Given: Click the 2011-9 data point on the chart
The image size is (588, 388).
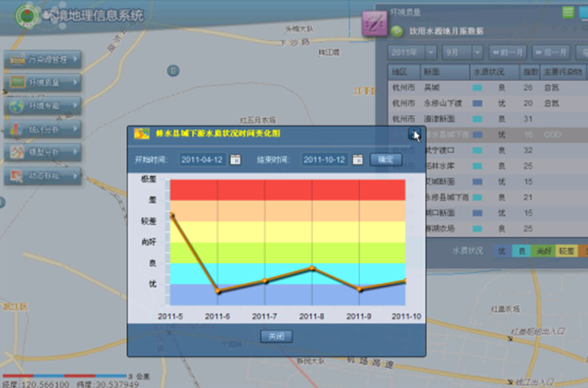Looking at the screenshot, I should click(x=359, y=289).
